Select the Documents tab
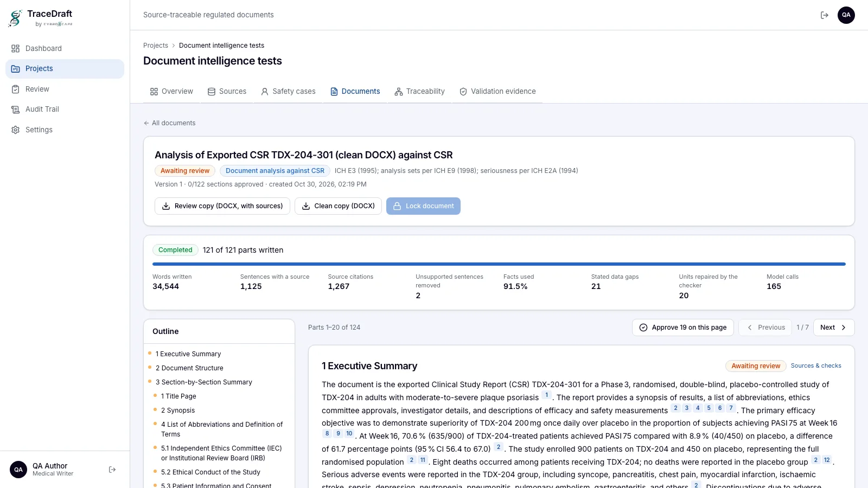Viewport: 868px width, 488px height. click(355, 92)
